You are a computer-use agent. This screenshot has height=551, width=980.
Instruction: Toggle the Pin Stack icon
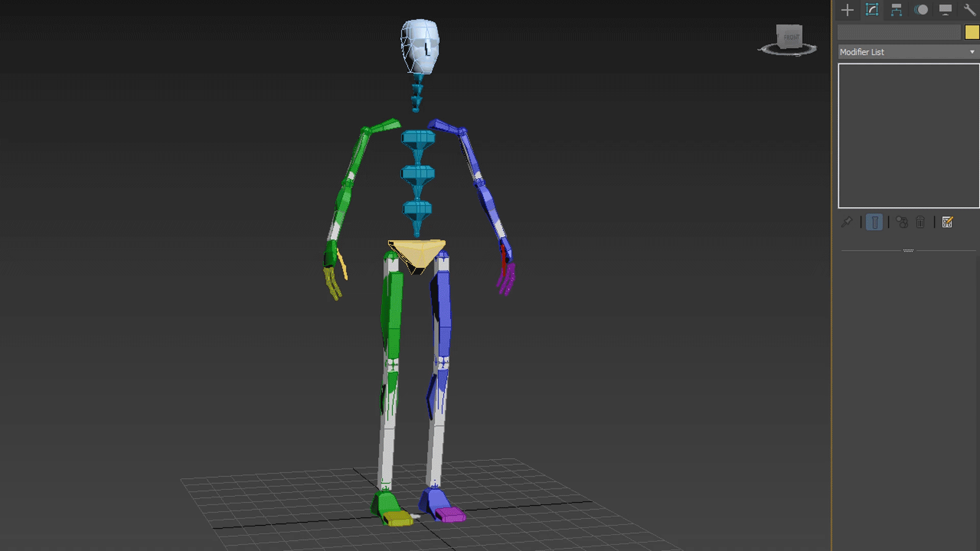(x=847, y=222)
